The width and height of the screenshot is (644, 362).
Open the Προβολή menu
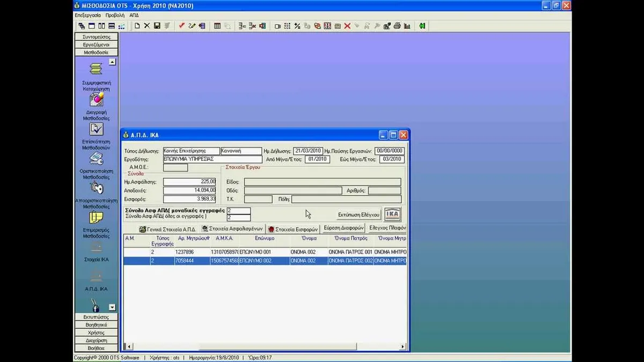(x=115, y=15)
